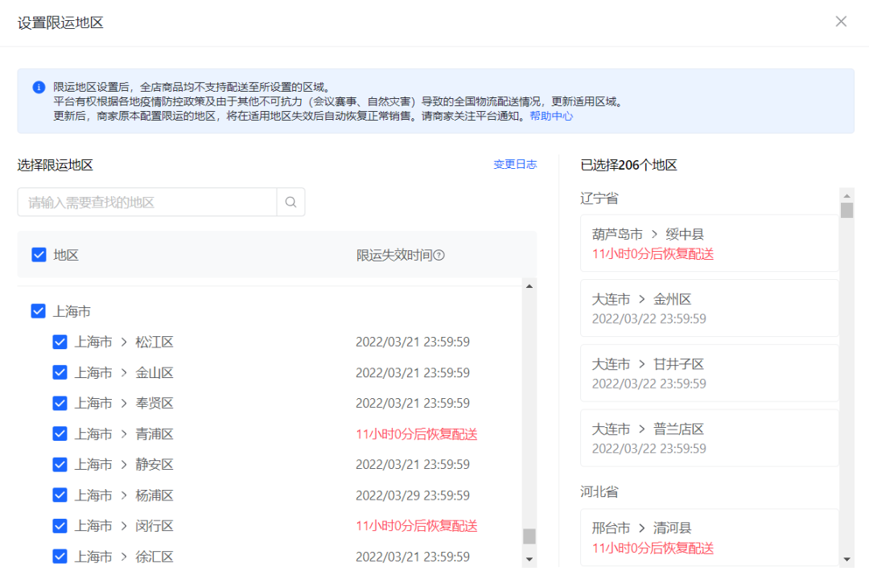Screen dimensions: 869x588
Task: Close the 设置限运地区 dialog
Action: 841,22
